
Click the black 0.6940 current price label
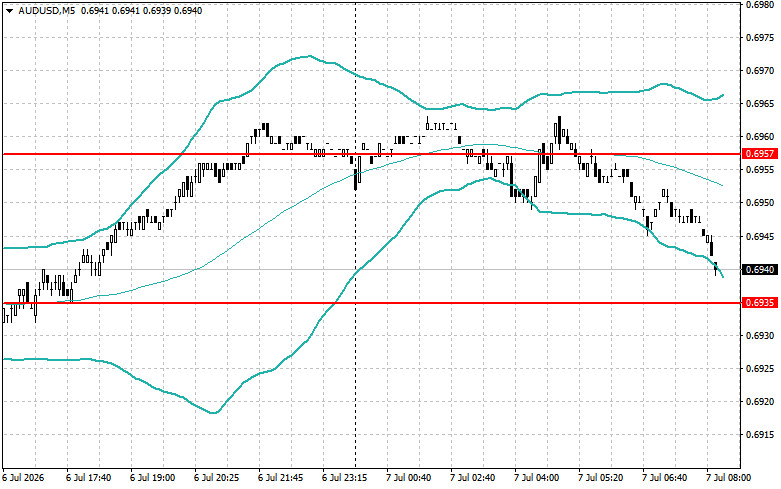tap(760, 270)
